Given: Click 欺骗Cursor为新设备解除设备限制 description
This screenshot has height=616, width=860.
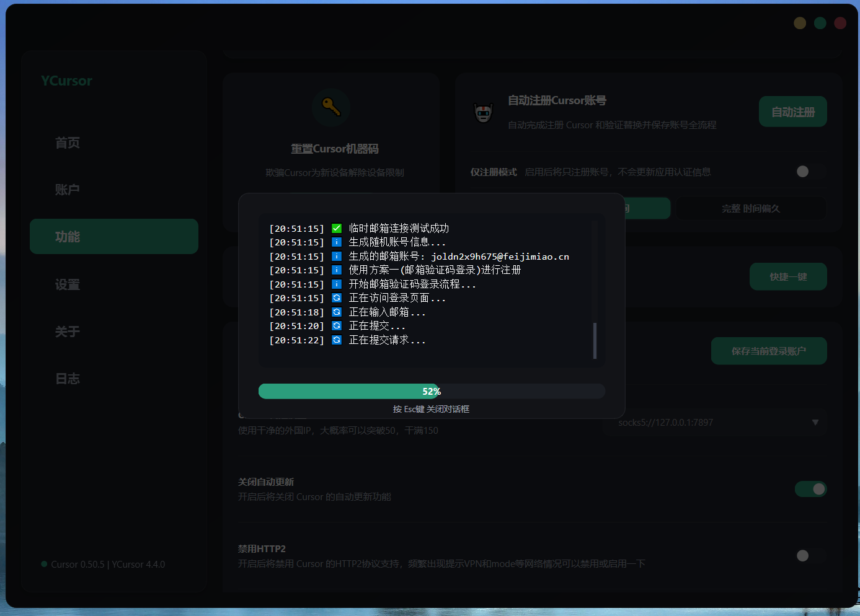Looking at the screenshot, I should (x=335, y=173).
